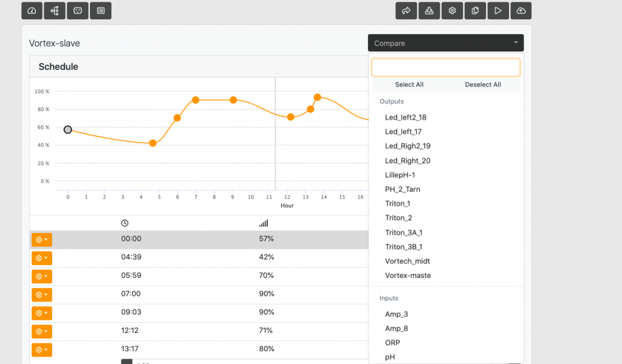The width and height of the screenshot is (622, 364).
Task: Click the Compare search input field
Action: tap(445, 67)
